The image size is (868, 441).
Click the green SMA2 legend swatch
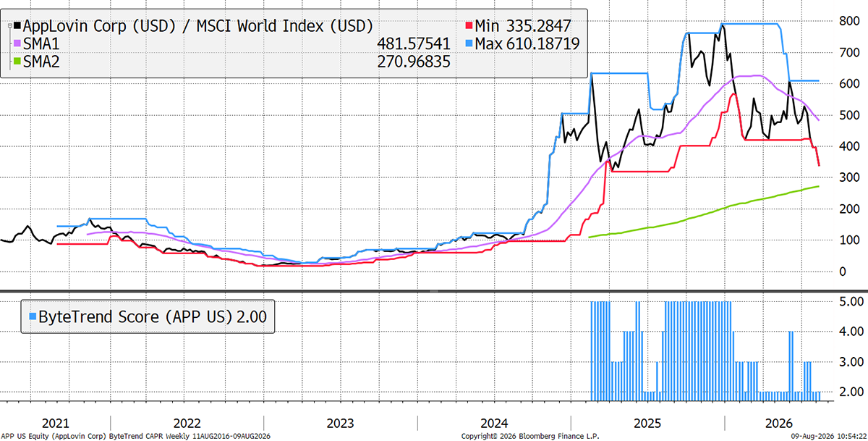point(18,62)
